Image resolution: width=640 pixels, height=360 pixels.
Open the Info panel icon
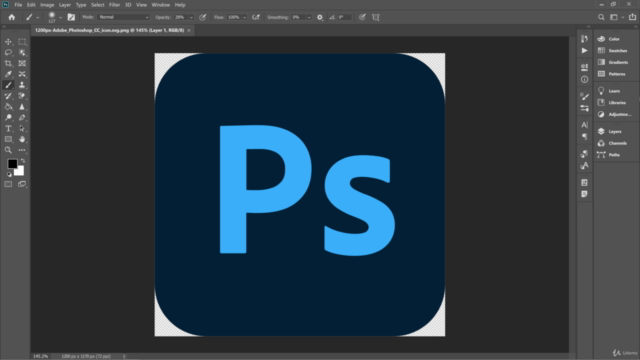[x=584, y=79]
